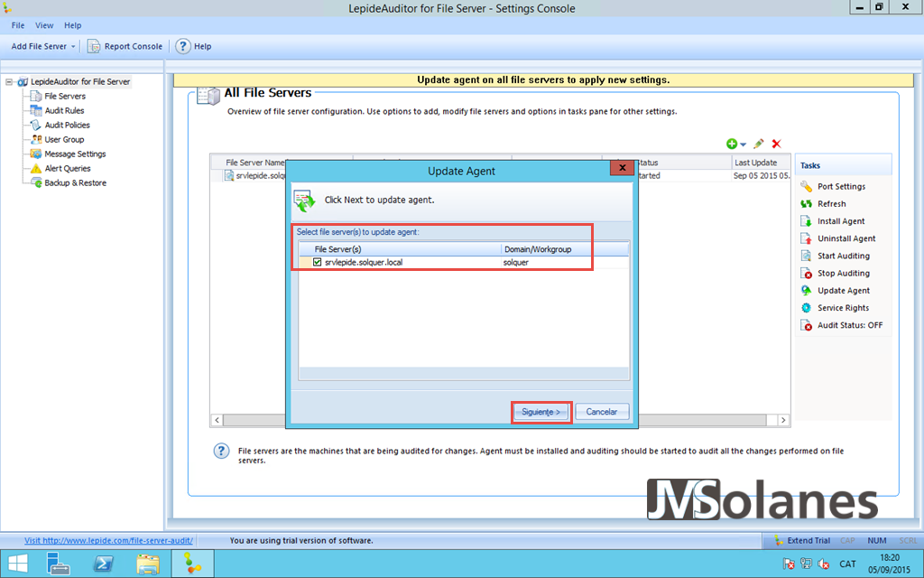Image resolution: width=924 pixels, height=578 pixels.
Task: Click File Server(s) column header in dialog
Action: coord(400,249)
